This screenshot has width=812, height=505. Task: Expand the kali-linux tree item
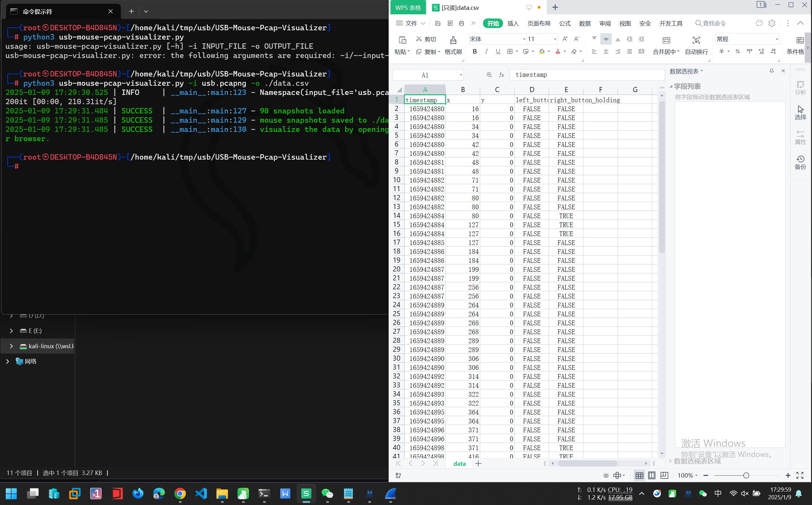pyautogui.click(x=11, y=346)
